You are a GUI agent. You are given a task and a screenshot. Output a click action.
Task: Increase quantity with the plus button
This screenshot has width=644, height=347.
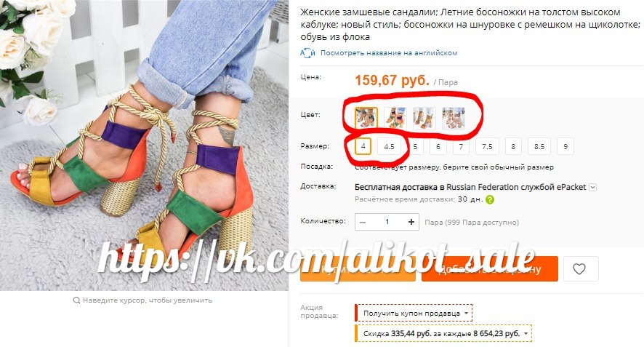pos(411,222)
